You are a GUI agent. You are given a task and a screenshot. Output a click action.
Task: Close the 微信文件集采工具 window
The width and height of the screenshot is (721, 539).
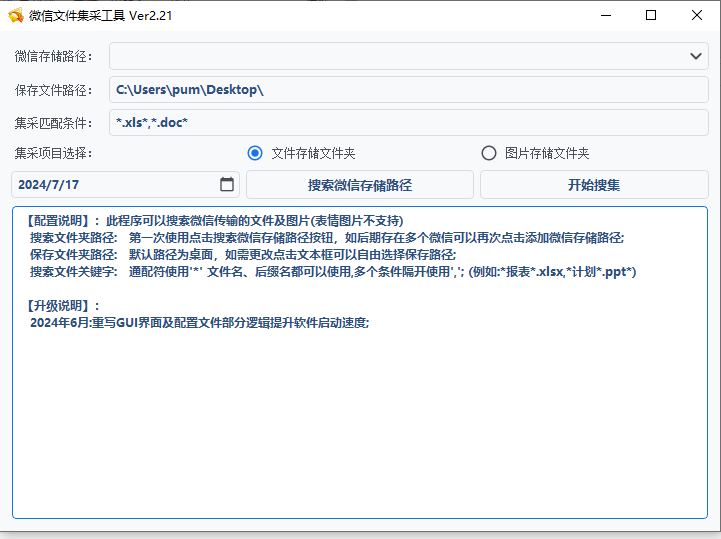pyautogui.click(x=697, y=15)
